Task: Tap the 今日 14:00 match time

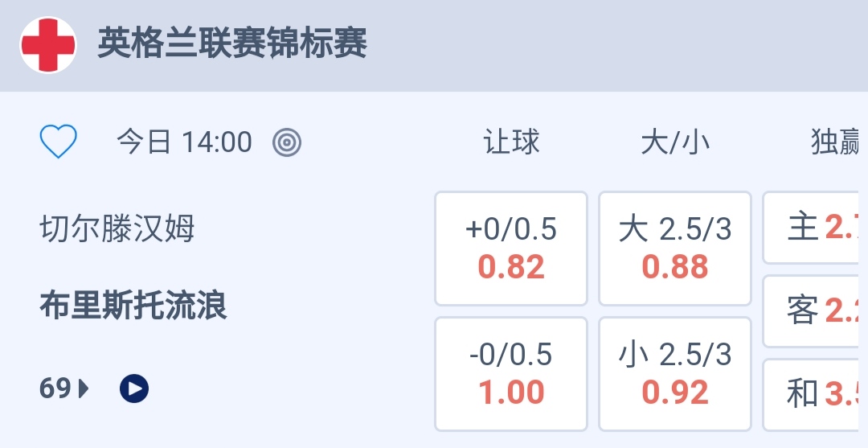Action: coord(184,143)
